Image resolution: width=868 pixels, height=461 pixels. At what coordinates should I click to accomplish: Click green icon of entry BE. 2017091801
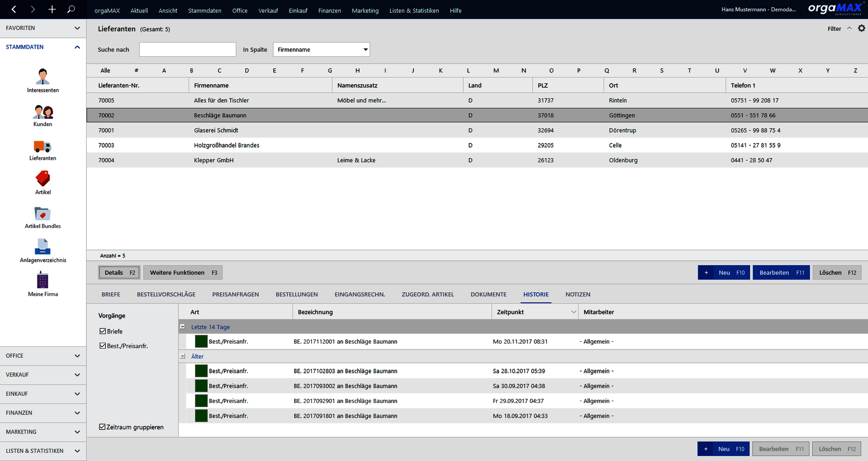(x=201, y=416)
